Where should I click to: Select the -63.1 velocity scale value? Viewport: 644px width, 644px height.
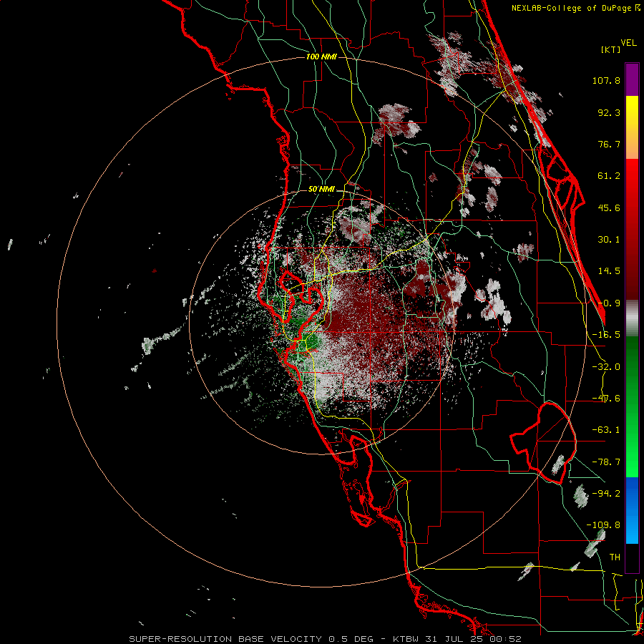[606, 430]
